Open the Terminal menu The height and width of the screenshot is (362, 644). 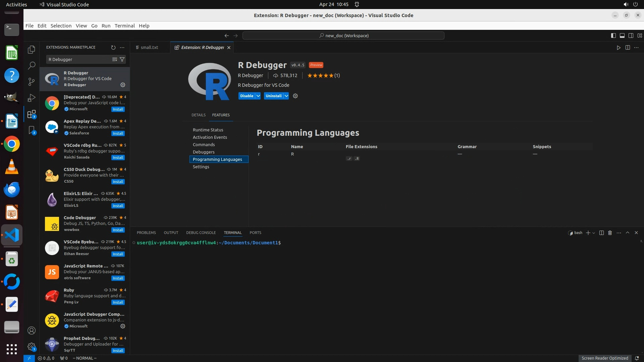coord(124,26)
